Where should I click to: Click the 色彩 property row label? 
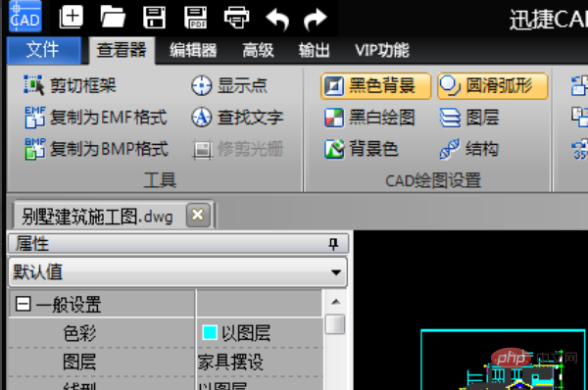point(79,332)
